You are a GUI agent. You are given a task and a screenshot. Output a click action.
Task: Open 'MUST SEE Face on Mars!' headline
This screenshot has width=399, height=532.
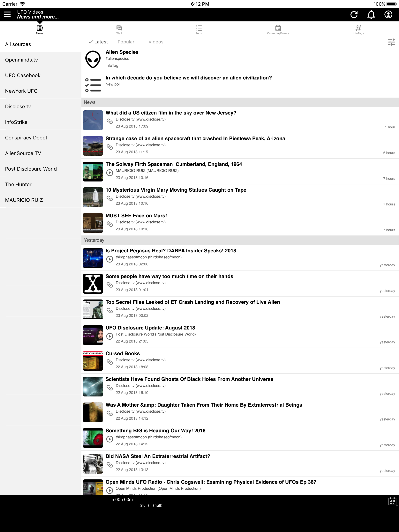click(x=136, y=216)
